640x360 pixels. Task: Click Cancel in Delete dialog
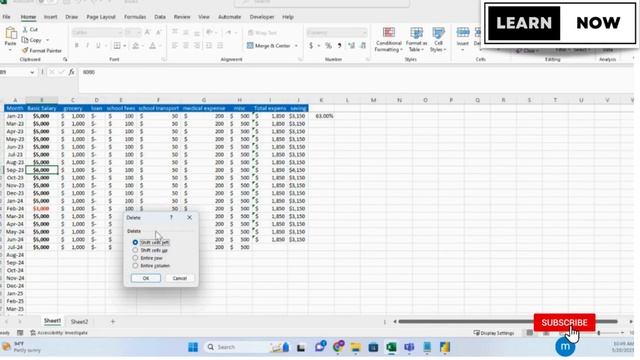(x=180, y=278)
